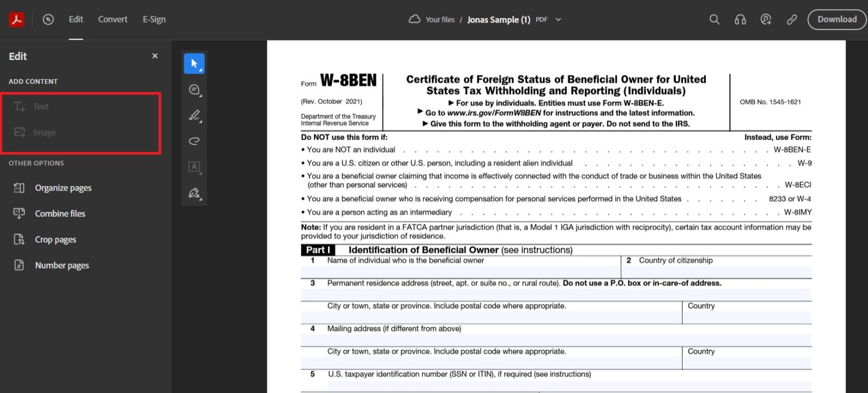Switch to the Convert tab
The width and height of the screenshot is (868, 393).
pos(112,19)
